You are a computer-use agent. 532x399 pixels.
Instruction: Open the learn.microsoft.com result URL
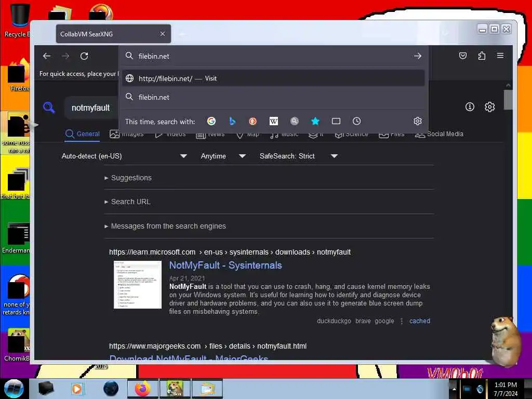pyautogui.click(x=230, y=252)
